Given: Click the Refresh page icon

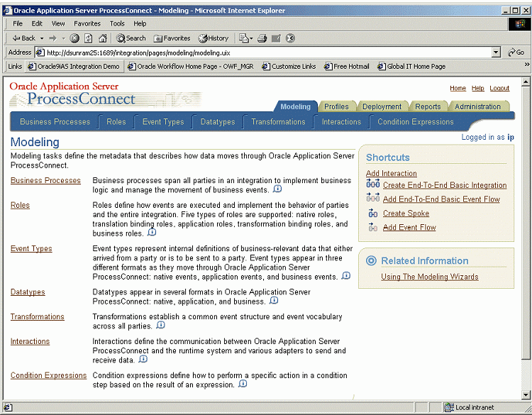Looking at the screenshot, I should click(x=88, y=38).
